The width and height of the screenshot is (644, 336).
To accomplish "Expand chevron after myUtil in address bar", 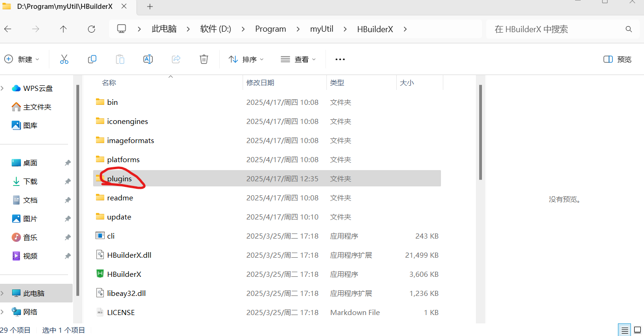I will [x=345, y=29].
